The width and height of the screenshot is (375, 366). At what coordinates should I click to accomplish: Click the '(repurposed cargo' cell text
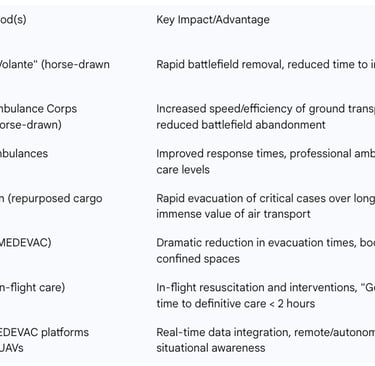pos(55,198)
